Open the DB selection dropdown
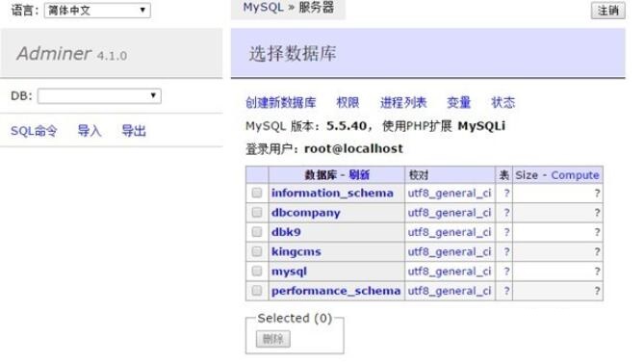Screen dimensions: 644x363 point(99,96)
